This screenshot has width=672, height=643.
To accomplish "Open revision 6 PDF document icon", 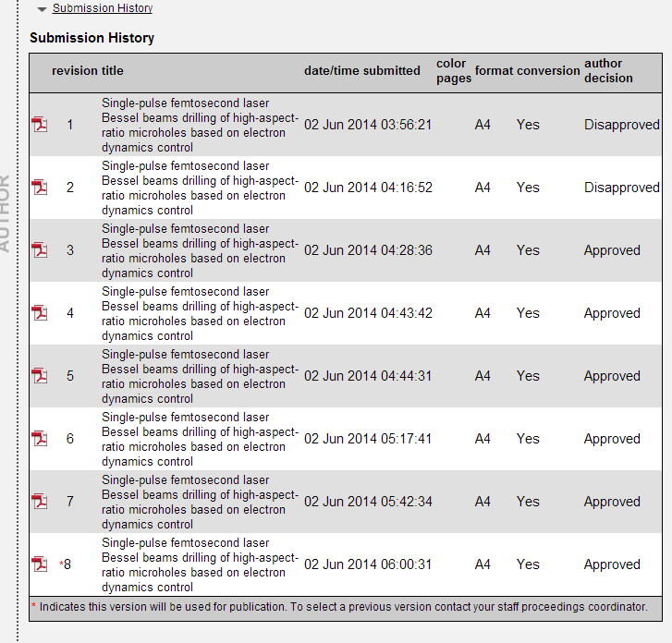I will click(x=40, y=439).
